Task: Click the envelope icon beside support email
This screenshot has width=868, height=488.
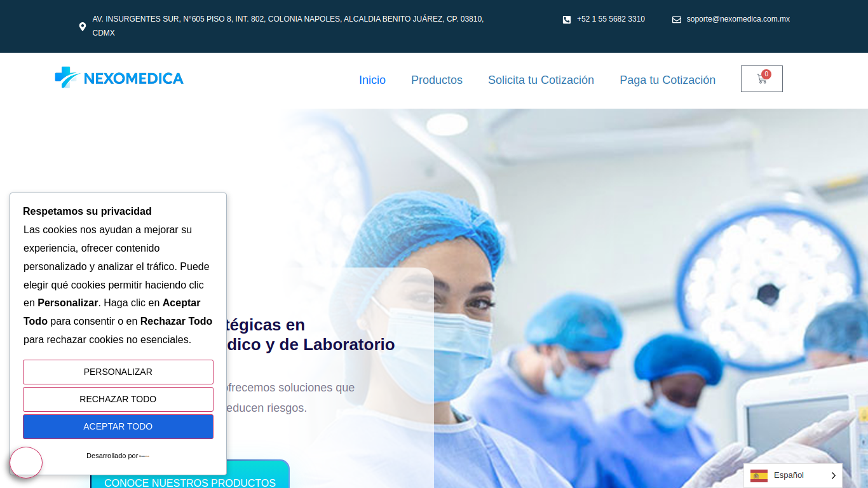Action: point(677,20)
